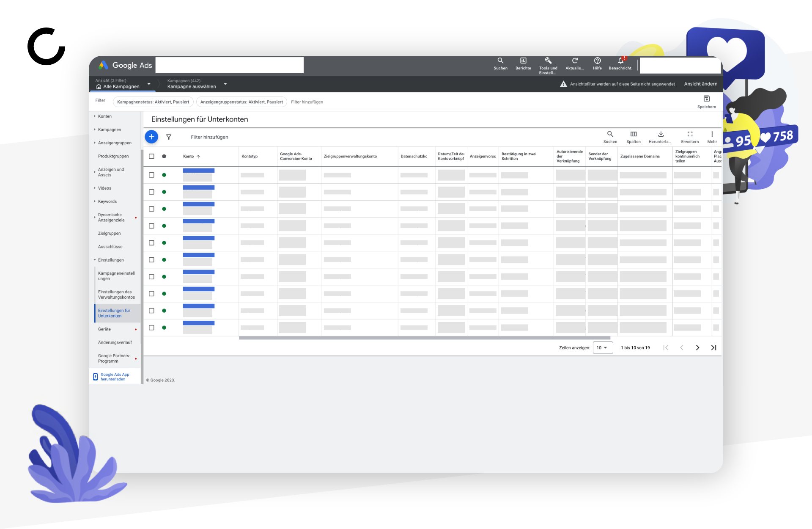Image resolution: width=812 pixels, height=529 pixels.
Task: Click the horizontal table scrollbar
Action: [424, 338]
